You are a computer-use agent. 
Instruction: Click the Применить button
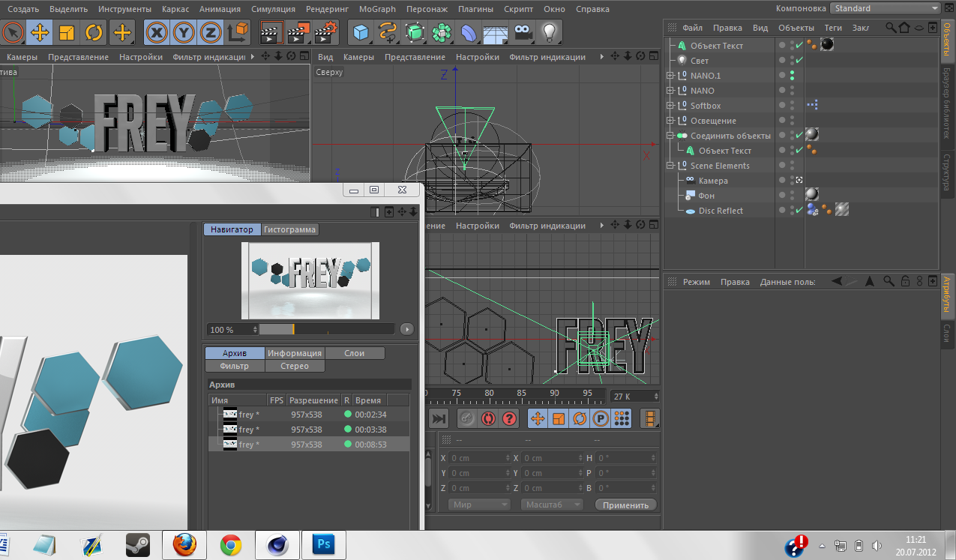click(x=625, y=505)
